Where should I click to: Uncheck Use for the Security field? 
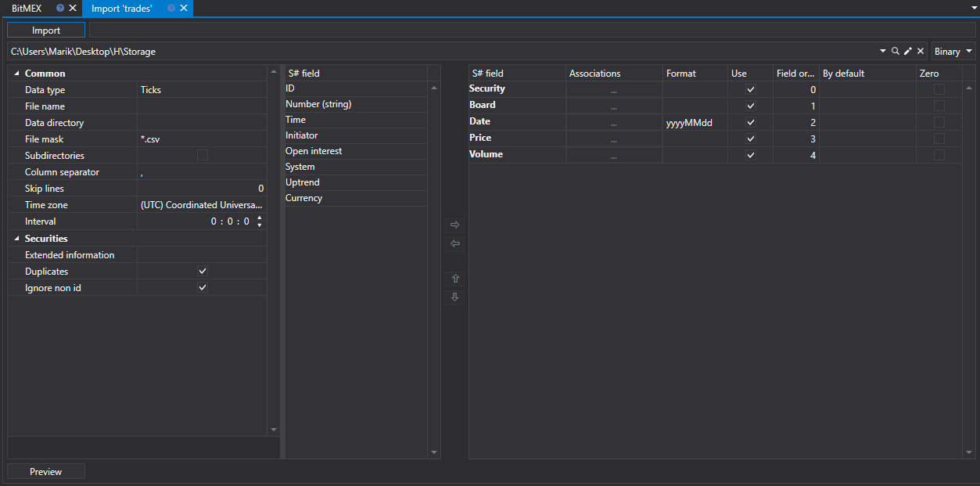(x=751, y=89)
